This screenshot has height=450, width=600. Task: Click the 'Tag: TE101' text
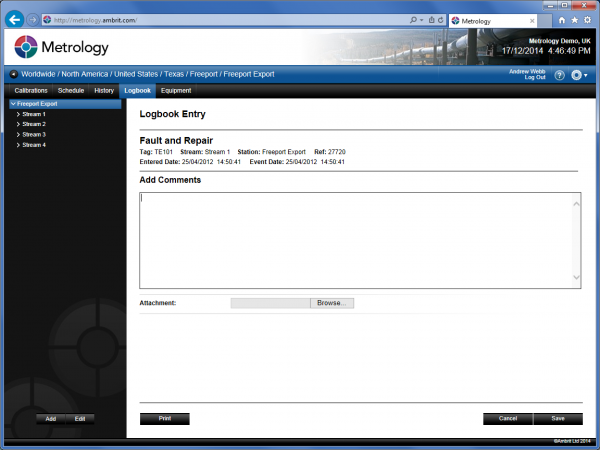pos(156,152)
